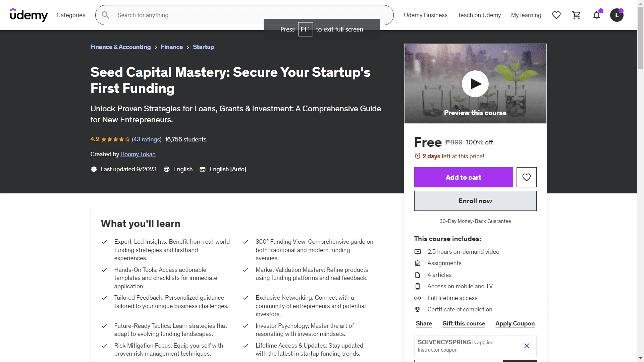Visit instructor Boomy Tokan profile
Screen dimensions: 644x362
pyautogui.click(x=138, y=154)
